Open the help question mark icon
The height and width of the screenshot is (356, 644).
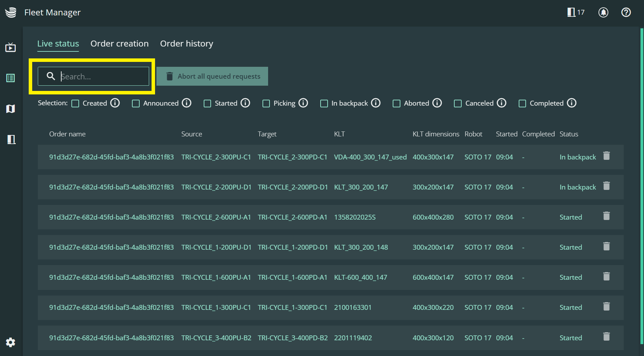click(626, 13)
